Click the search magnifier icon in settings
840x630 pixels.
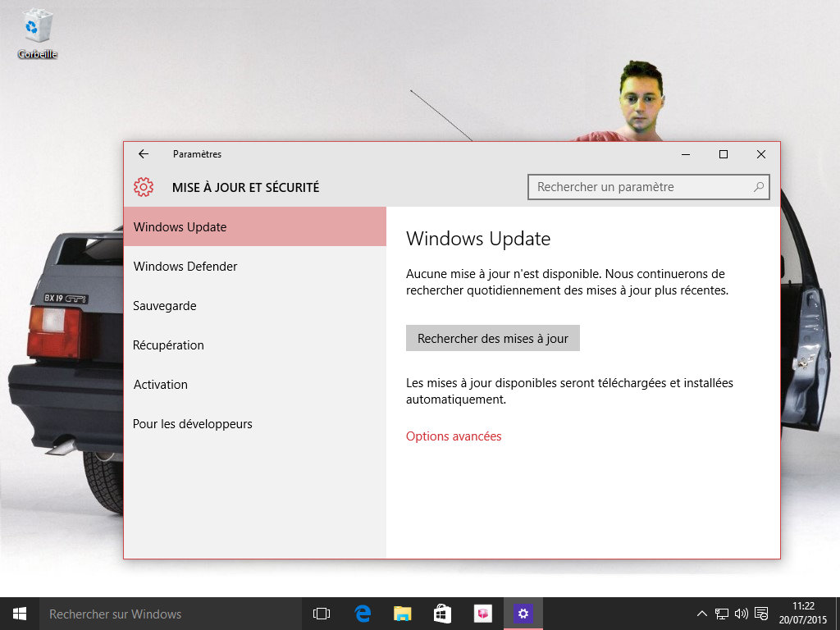coord(759,187)
